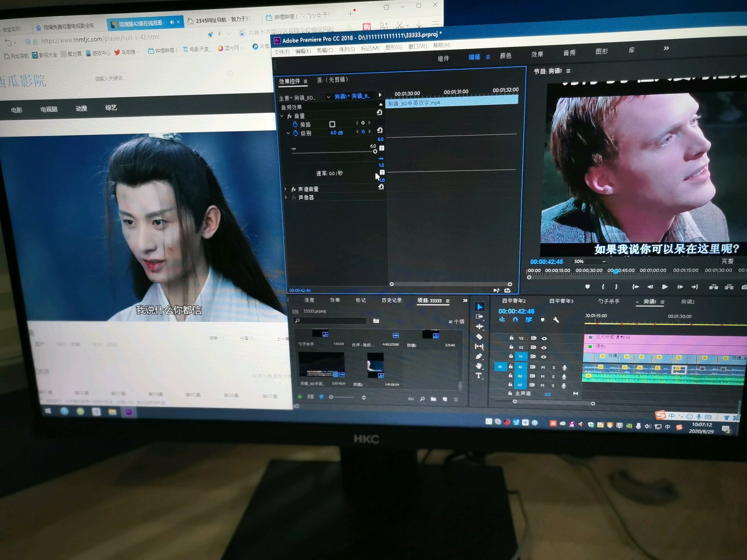747x560 pixels.
Task: Open timeline display settings wrench
Action: tap(556, 320)
